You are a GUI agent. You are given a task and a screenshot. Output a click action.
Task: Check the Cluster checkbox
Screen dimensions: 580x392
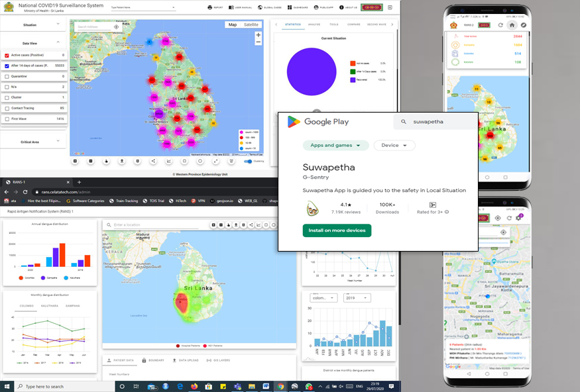7,98
